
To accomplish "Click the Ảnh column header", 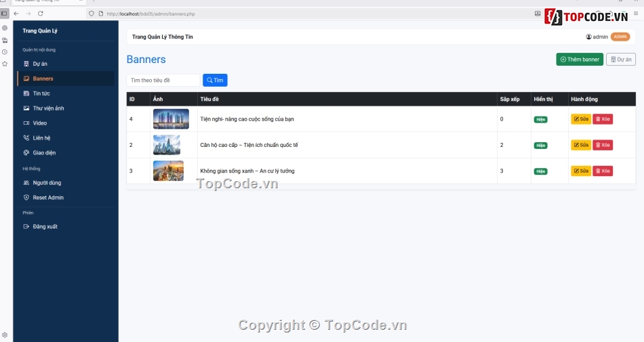I will tap(158, 99).
